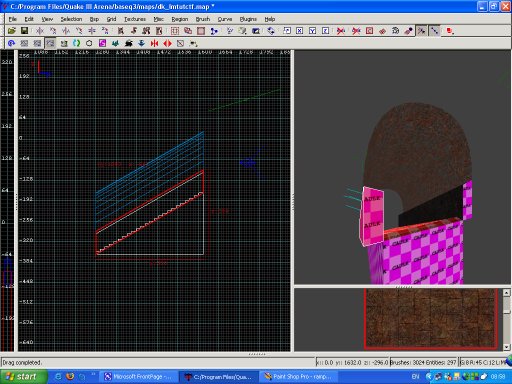Click the green-blue bend arrows icon
Viewport: 512px width, 384px height.
(76, 43)
